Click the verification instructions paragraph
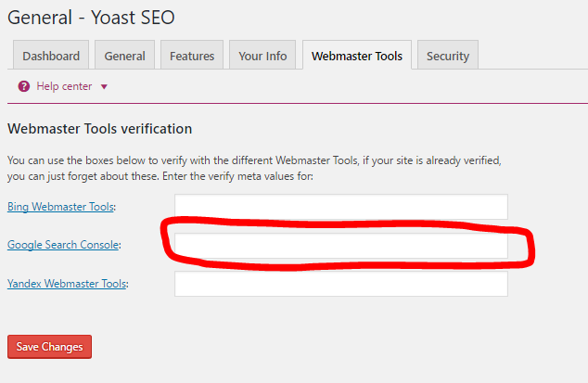Screen dimensions: 588x383 (x=254, y=168)
